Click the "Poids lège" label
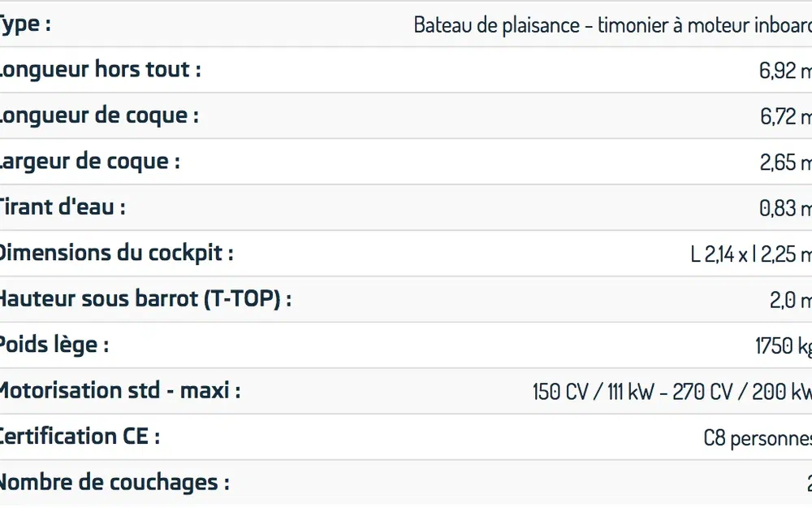This screenshot has height=508, width=812. pos(54,345)
